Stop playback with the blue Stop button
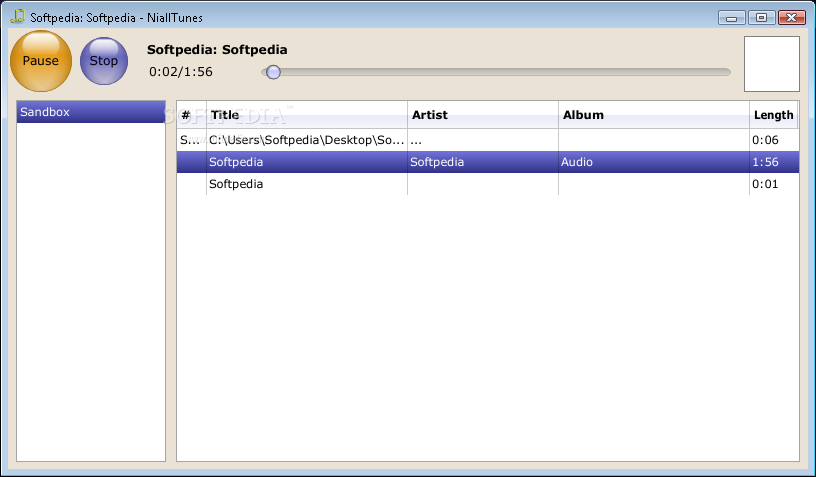The height and width of the screenshot is (477, 816). point(104,61)
